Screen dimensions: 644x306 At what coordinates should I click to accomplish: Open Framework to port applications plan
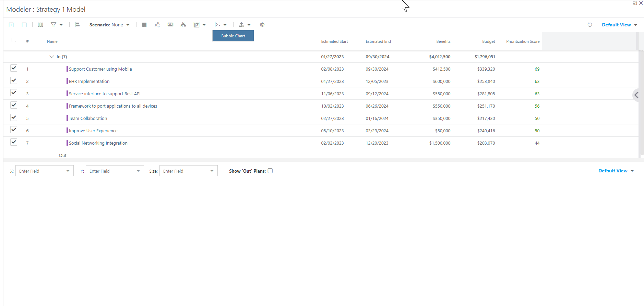[113, 106]
